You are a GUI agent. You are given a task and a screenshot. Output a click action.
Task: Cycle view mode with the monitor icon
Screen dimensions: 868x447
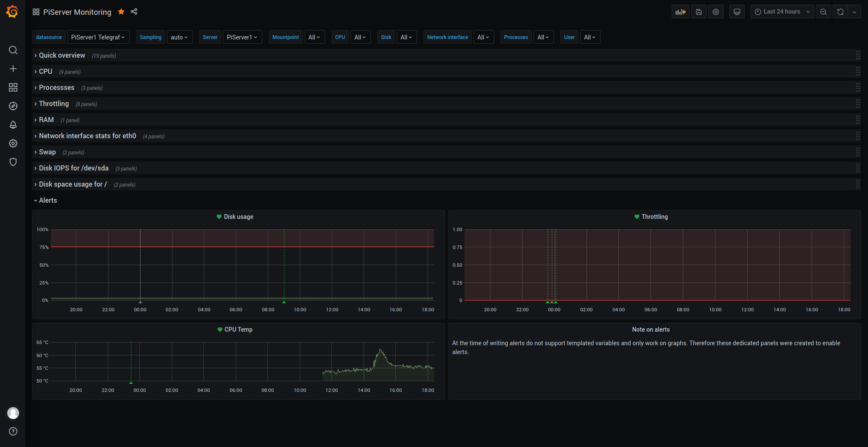737,12
